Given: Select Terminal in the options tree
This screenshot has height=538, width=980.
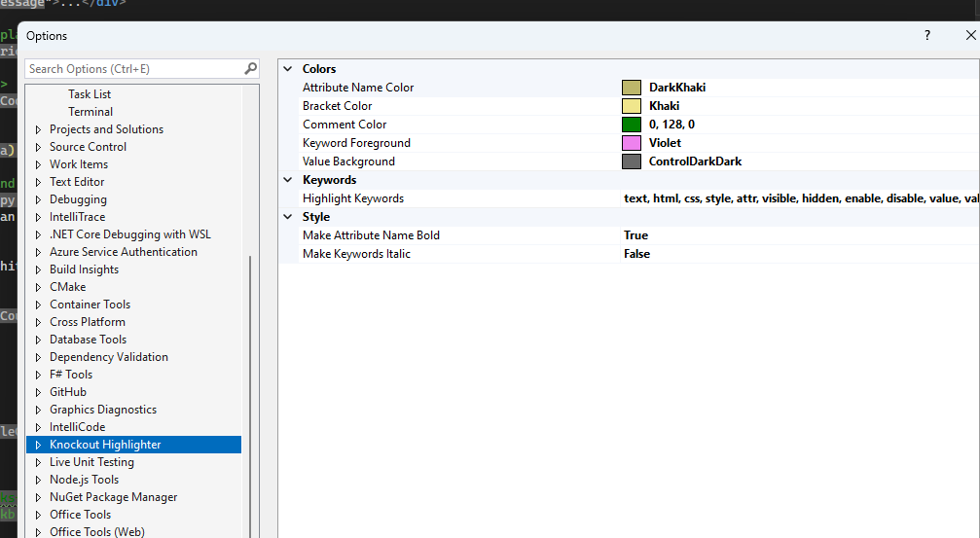Looking at the screenshot, I should point(91,112).
